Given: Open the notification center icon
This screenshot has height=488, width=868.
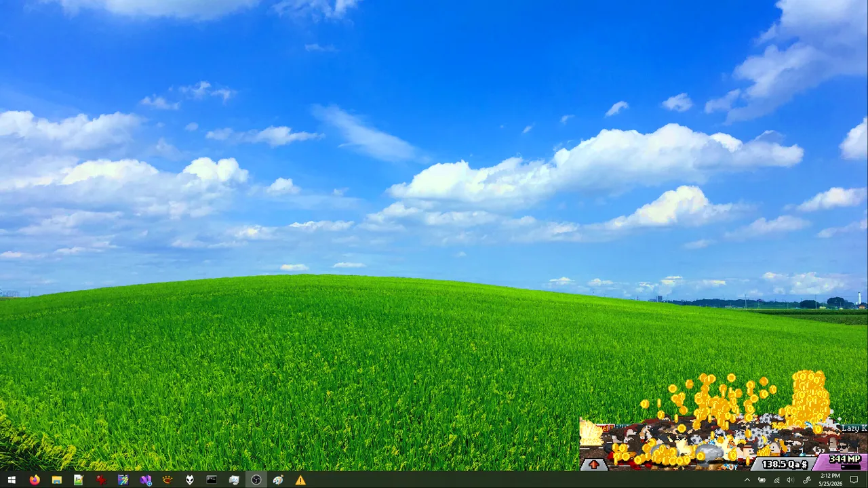Looking at the screenshot, I should pyautogui.click(x=854, y=480).
